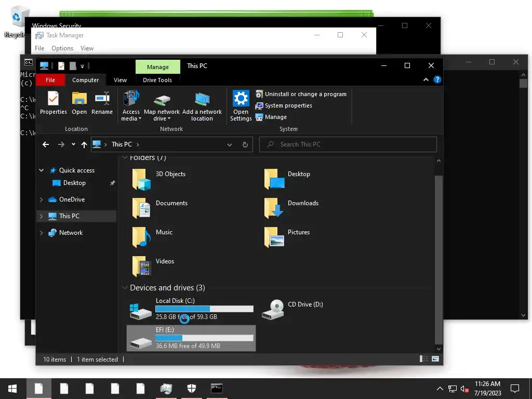Viewport: 532px width, 399px height.
Task: Select the EFI (E:) drive
Action: [191, 338]
